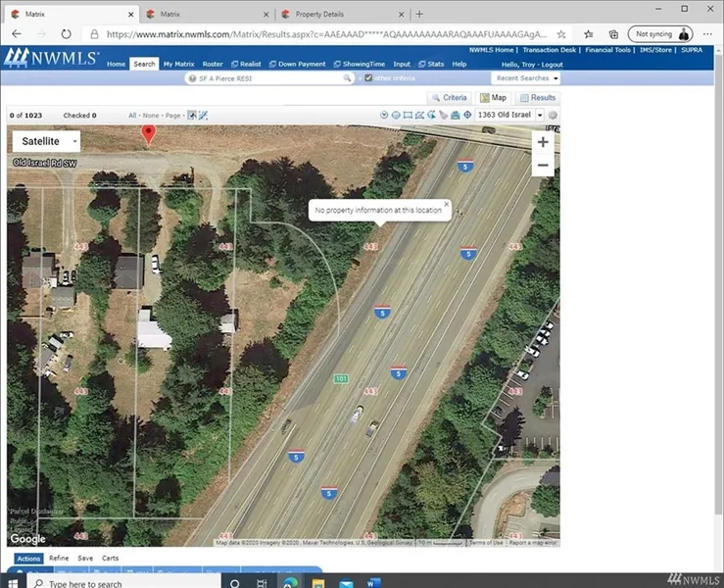724x588 pixels.
Task: Switch to the Results tab
Action: coord(538,98)
